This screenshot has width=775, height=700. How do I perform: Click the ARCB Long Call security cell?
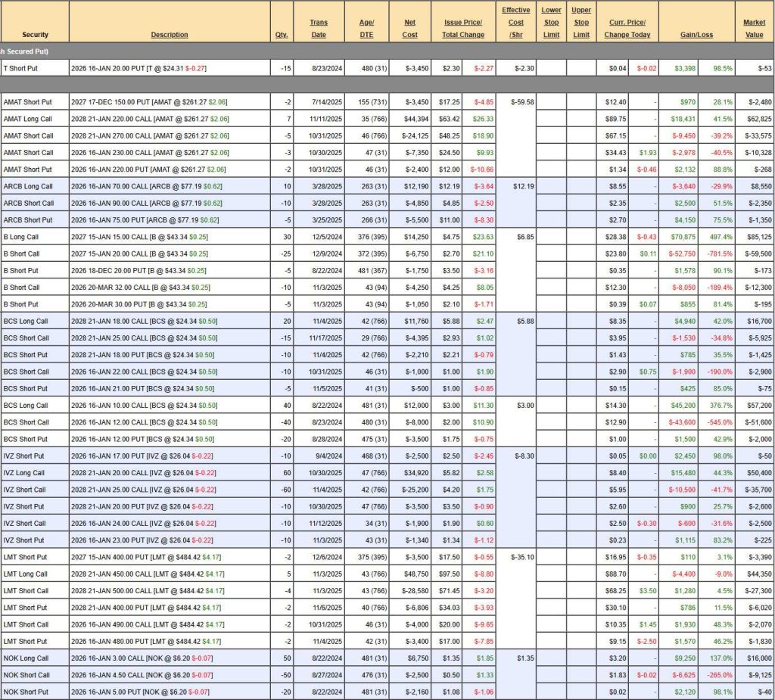(35, 186)
